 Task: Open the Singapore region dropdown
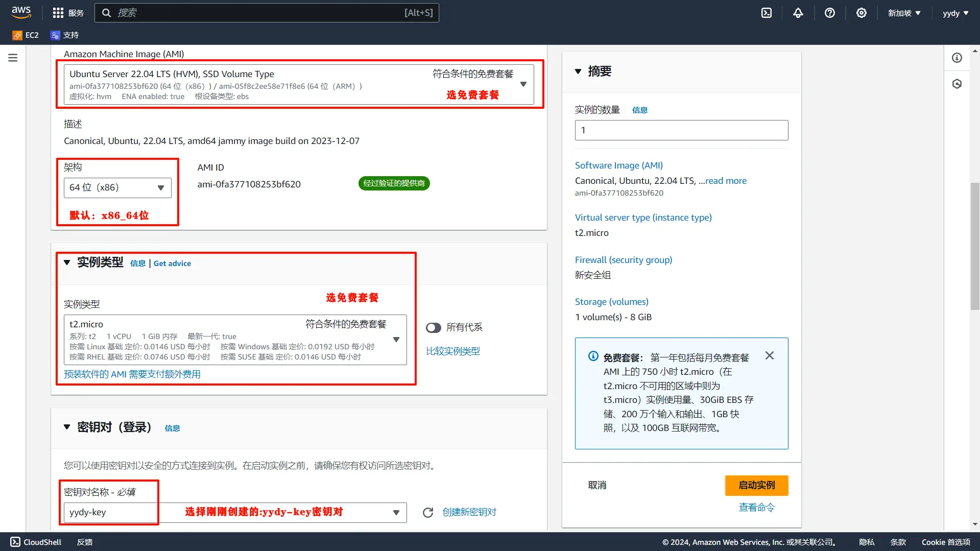pos(904,13)
